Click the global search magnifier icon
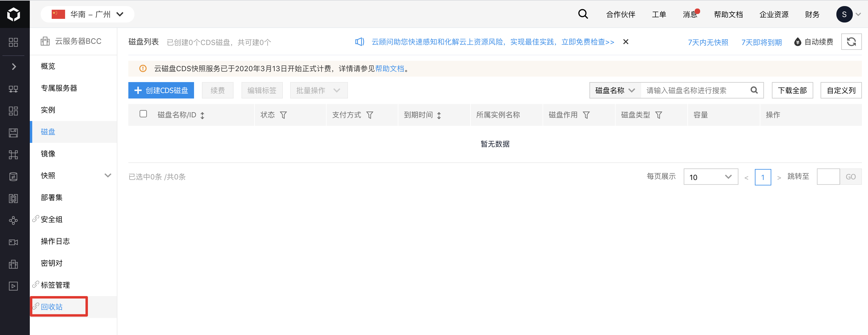This screenshot has width=868, height=335. pyautogui.click(x=583, y=14)
